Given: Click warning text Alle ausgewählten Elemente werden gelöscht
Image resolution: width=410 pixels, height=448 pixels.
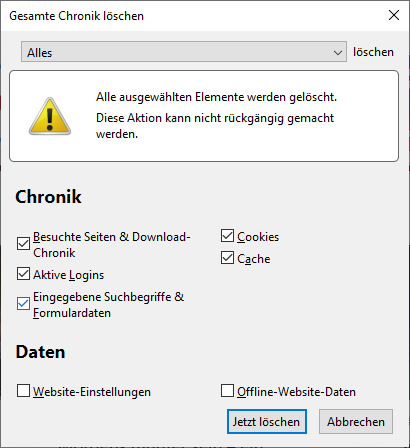Looking at the screenshot, I should [216, 97].
